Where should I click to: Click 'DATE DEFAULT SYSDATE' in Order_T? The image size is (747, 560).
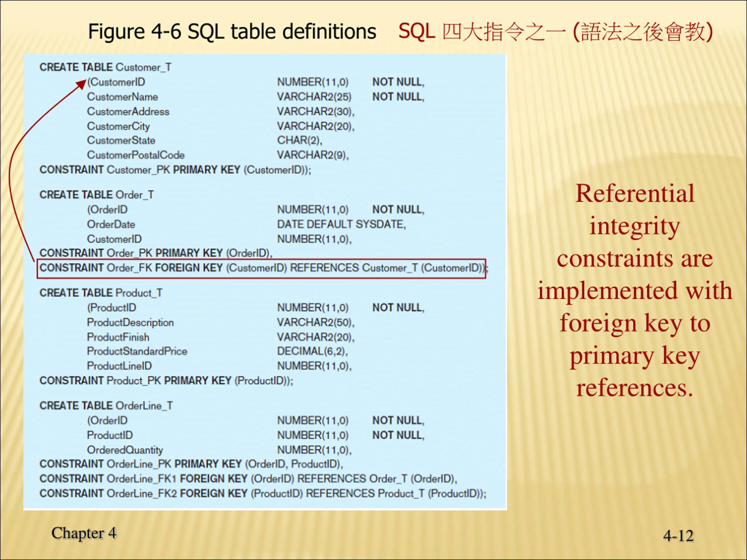coord(341,224)
